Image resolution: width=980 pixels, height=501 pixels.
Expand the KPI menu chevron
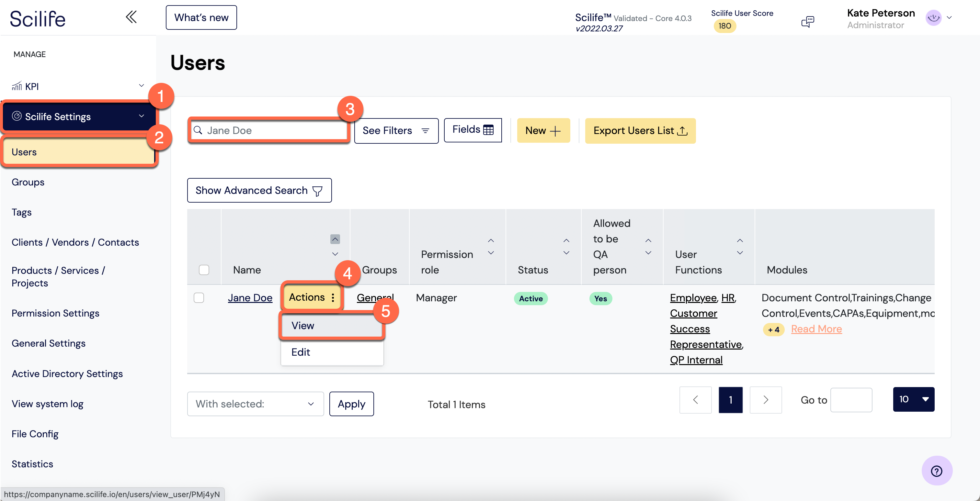141,85
